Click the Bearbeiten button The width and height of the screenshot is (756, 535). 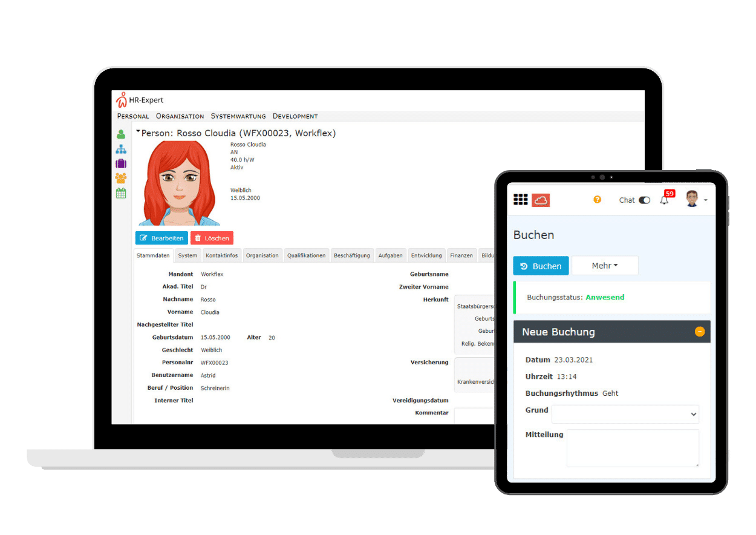click(161, 238)
